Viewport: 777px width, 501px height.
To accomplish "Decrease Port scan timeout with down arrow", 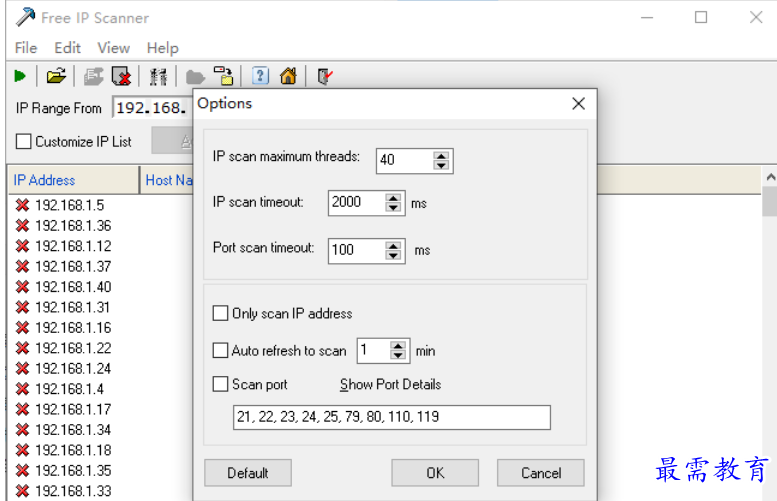I will coord(393,255).
